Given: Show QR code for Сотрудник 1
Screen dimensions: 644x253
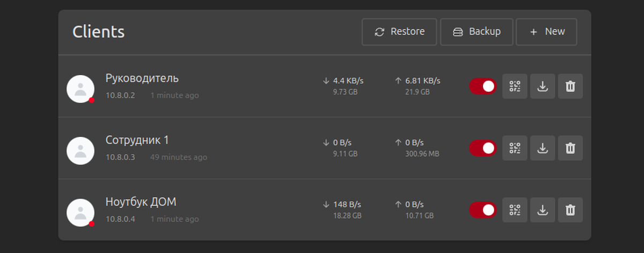Looking at the screenshot, I should click(515, 148).
